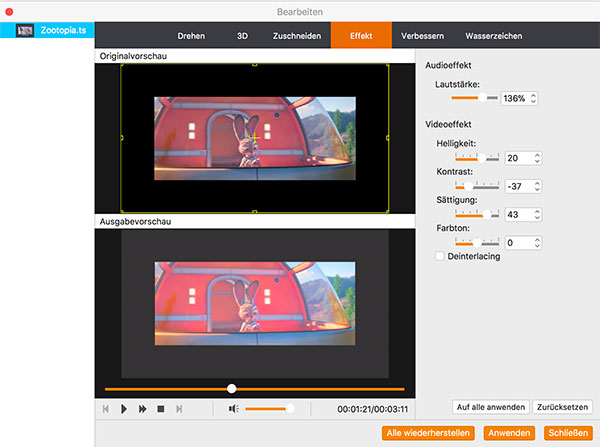Image resolution: width=600 pixels, height=447 pixels.
Task: Click the Sättigung stepper arrows
Action: pos(537,214)
